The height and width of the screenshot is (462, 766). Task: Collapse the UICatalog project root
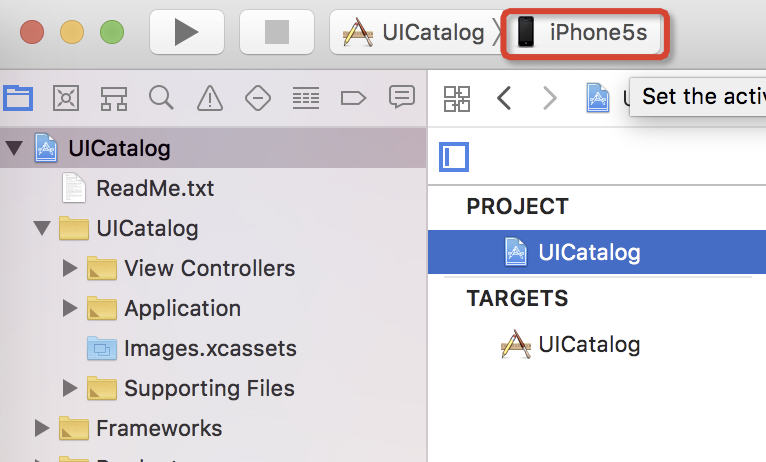14,148
